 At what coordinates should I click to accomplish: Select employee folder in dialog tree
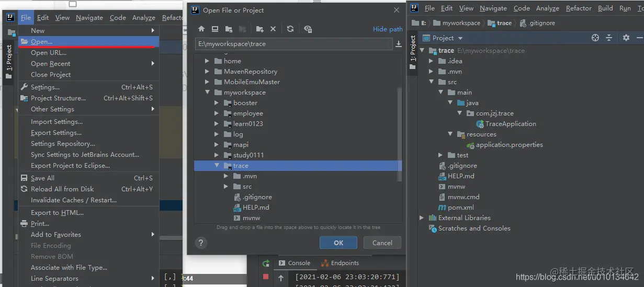pyautogui.click(x=248, y=113)
